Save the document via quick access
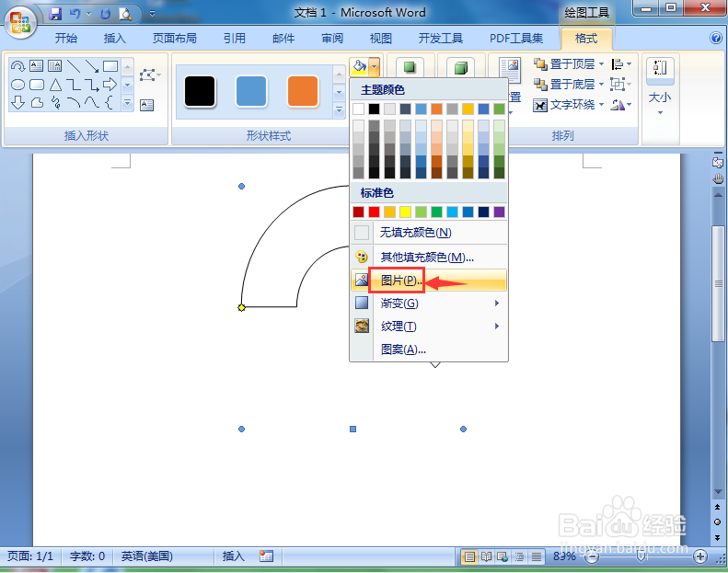 [x=55, y=14]
